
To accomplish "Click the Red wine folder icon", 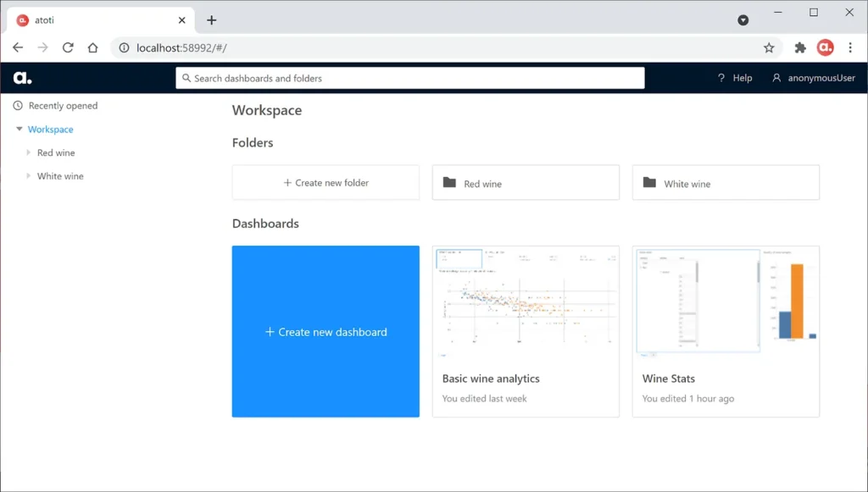I will coord(449,182).
